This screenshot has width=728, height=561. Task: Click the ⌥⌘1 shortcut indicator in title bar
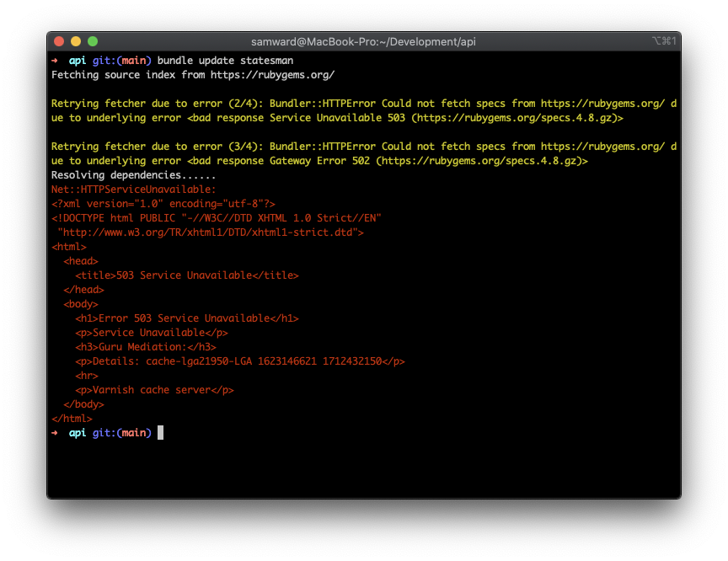(x=664, y=40)
